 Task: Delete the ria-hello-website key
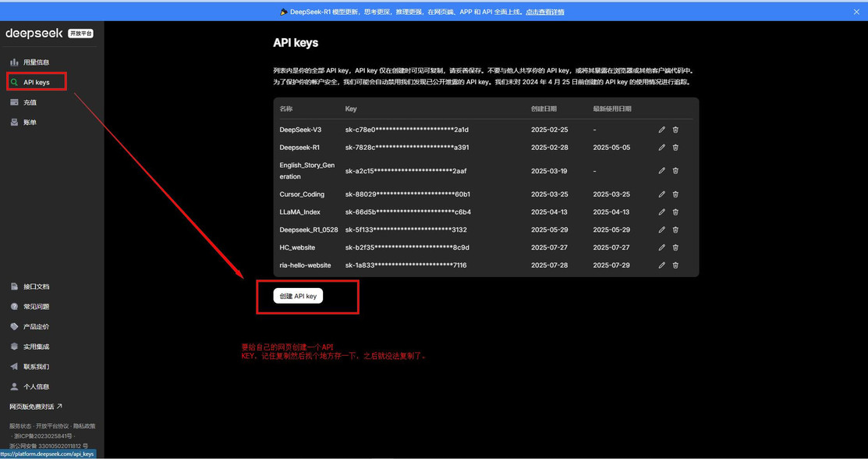click(x=675, y=265)
